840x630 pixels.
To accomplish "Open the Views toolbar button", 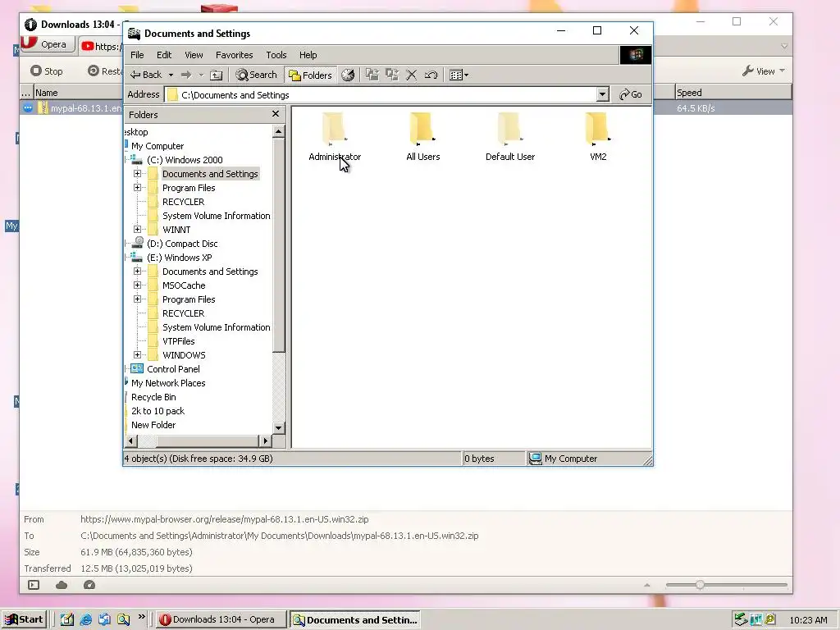I will click(x=459, y=75).
